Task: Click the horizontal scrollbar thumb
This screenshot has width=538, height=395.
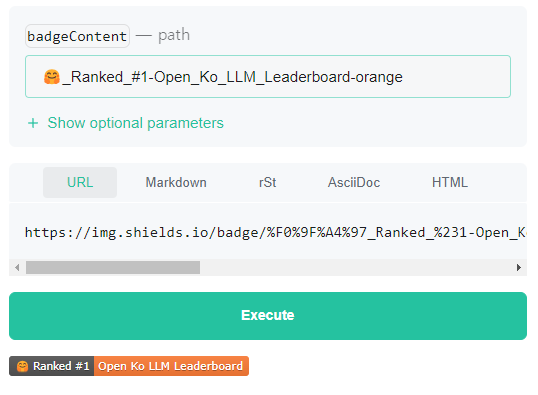Action: 113,267
